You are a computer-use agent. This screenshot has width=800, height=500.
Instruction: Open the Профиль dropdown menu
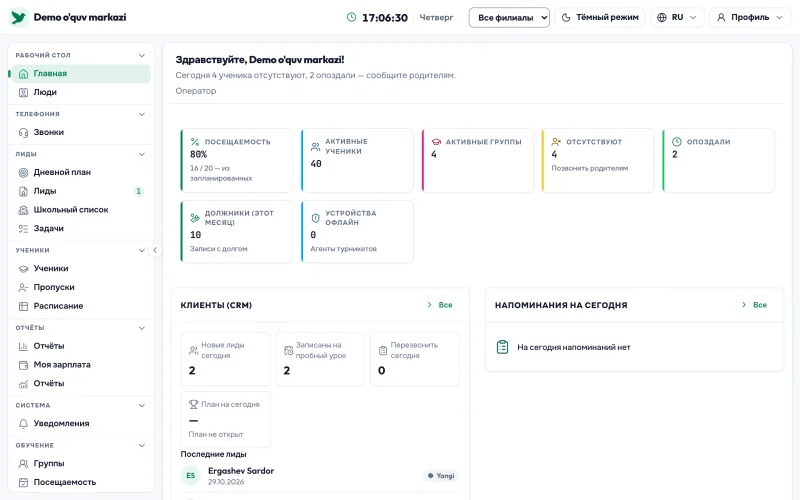(750, 17)
